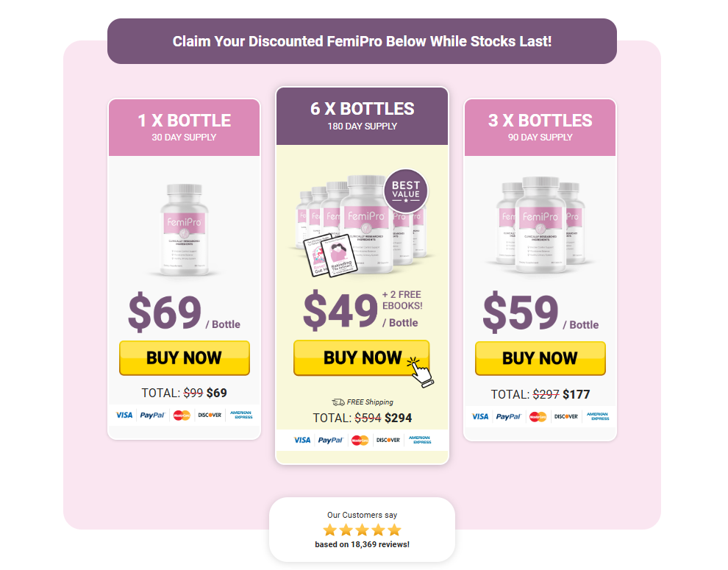This screenshot has height=570, width=728.
Task: Click BUY NOW under 1 bottle offer
Action: 185,357
